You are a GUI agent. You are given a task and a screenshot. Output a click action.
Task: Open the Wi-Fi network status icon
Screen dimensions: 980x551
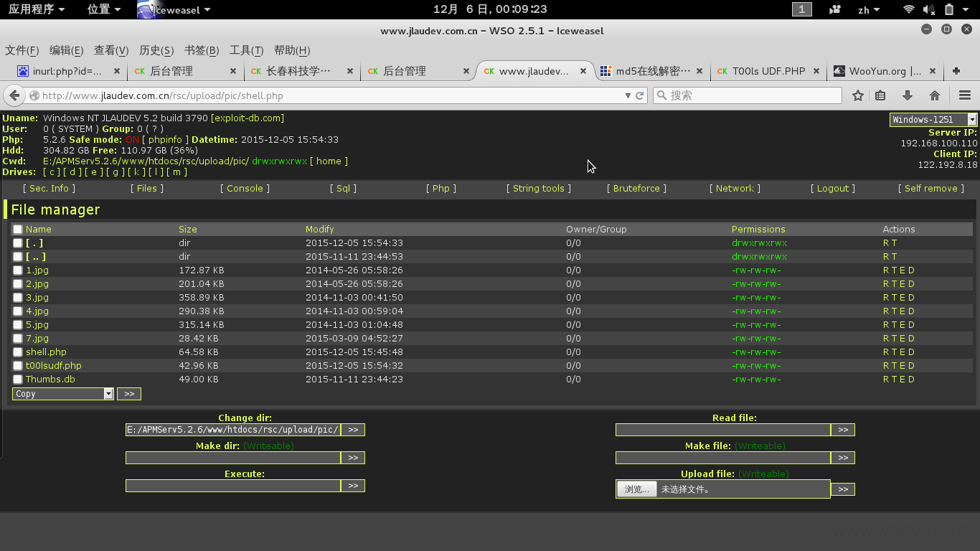(909, 9)
